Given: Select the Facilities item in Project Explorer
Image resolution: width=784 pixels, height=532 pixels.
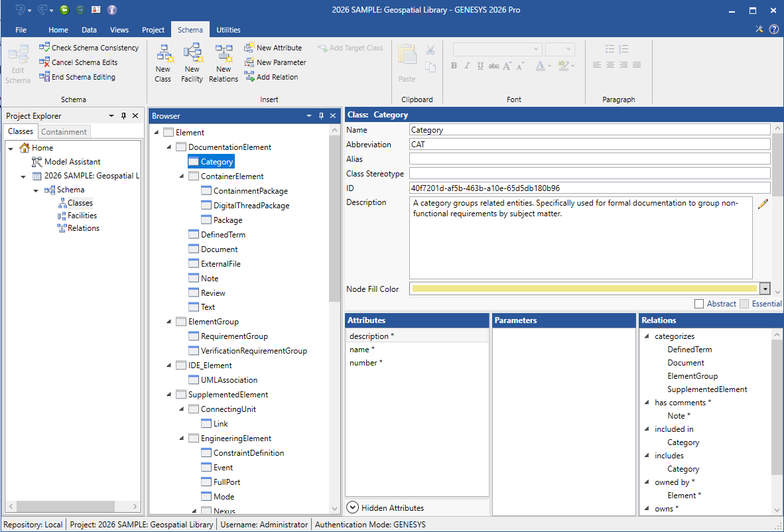Looking at the screenshot, I should 82,216.
